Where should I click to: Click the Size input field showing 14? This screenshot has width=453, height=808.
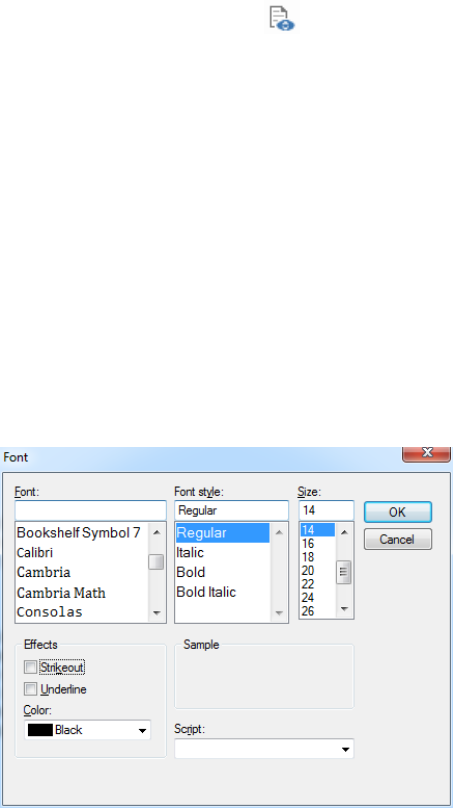point(326,510)
